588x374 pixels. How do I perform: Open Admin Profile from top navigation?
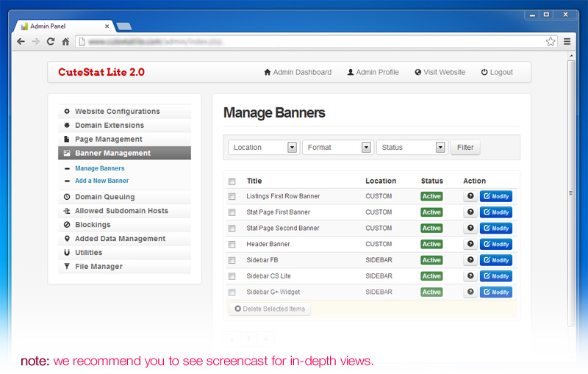373,72
